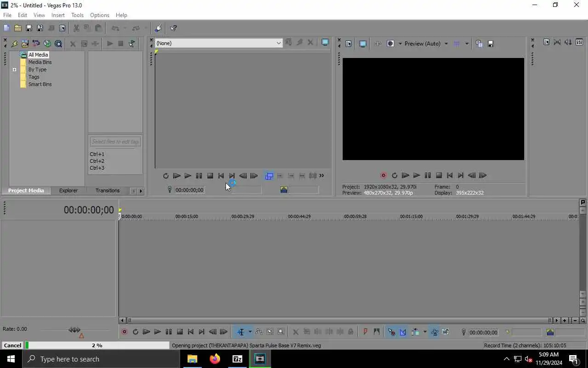
Task: Open Video Preview project properties icon
Action: pos(348,44)
